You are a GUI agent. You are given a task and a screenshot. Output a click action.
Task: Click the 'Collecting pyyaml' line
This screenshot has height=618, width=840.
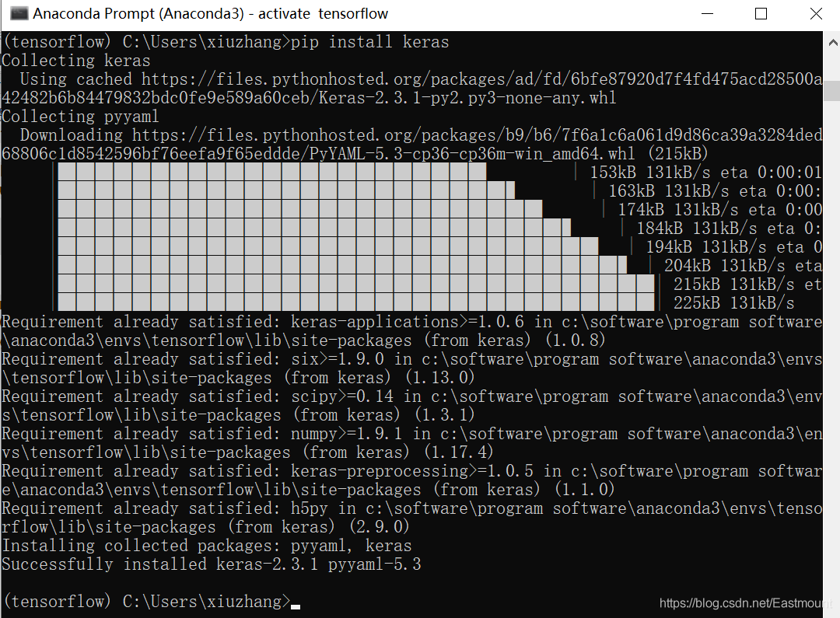point(80,116)
